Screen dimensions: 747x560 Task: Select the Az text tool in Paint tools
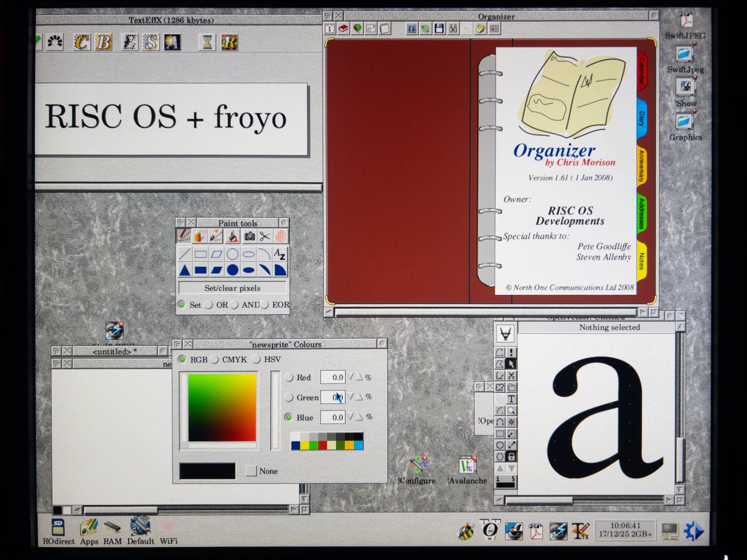click(x=280, y=254)
